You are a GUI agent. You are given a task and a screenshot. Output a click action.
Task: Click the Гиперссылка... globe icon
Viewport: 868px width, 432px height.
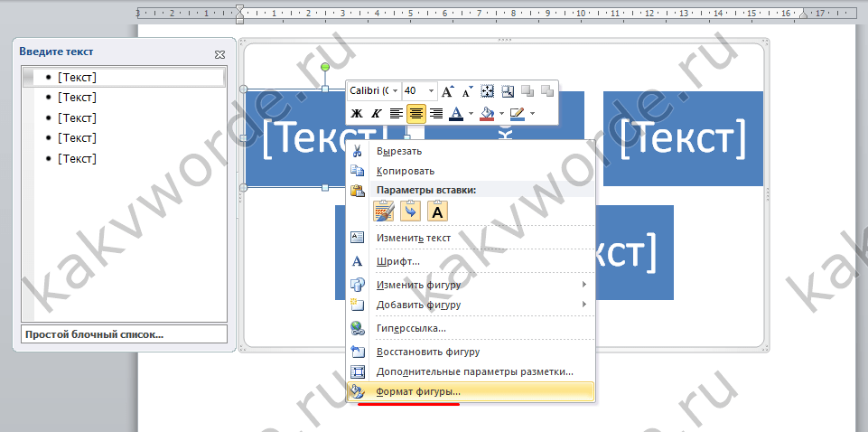coord(358,328)
